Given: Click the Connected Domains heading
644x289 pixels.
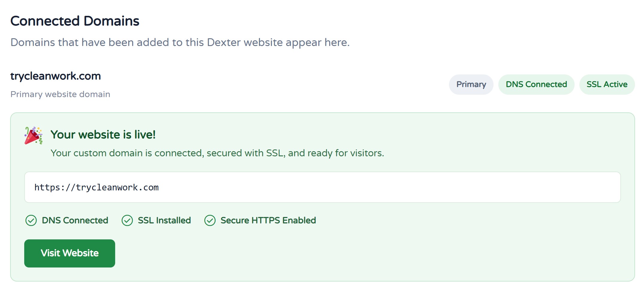Looking at the screenshot, I should pos(75,21).
